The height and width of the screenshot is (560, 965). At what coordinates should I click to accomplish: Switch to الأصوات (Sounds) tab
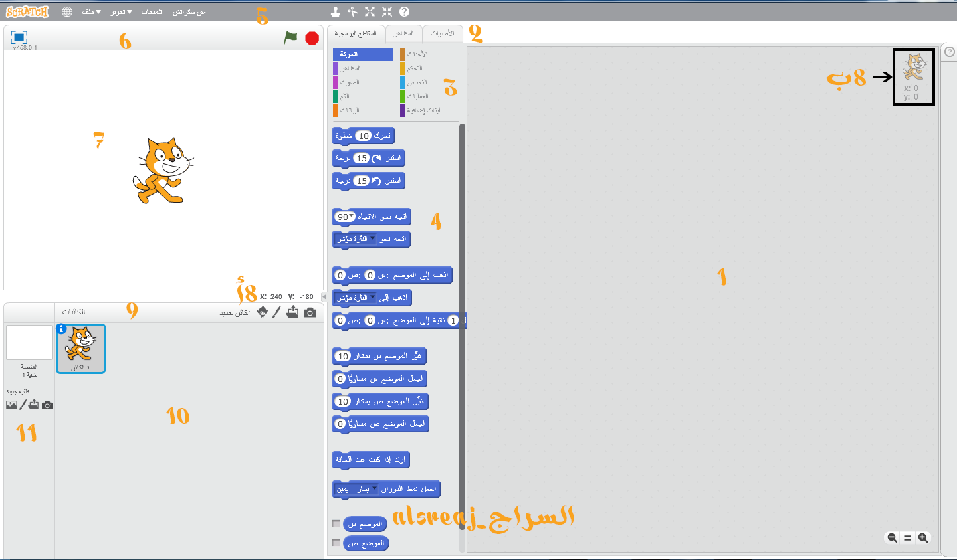tap(442, 33)
